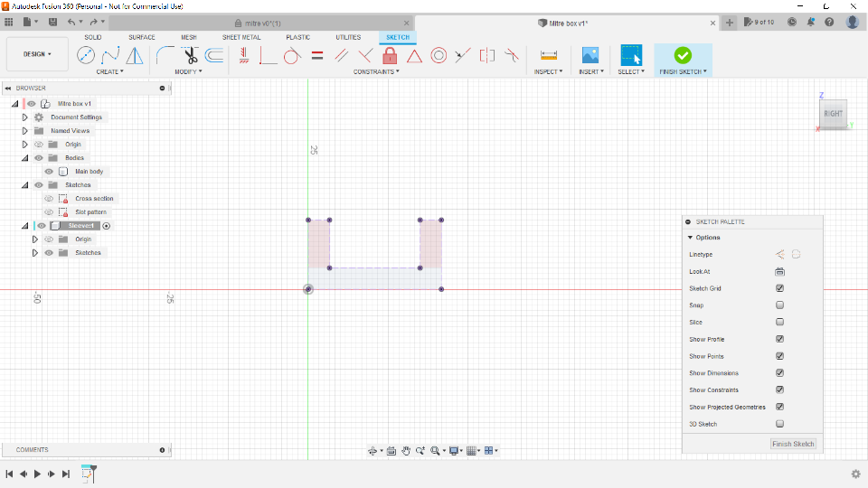
Task: Select the Fillet tool in Modify
Action: click(x=165, y=56)
